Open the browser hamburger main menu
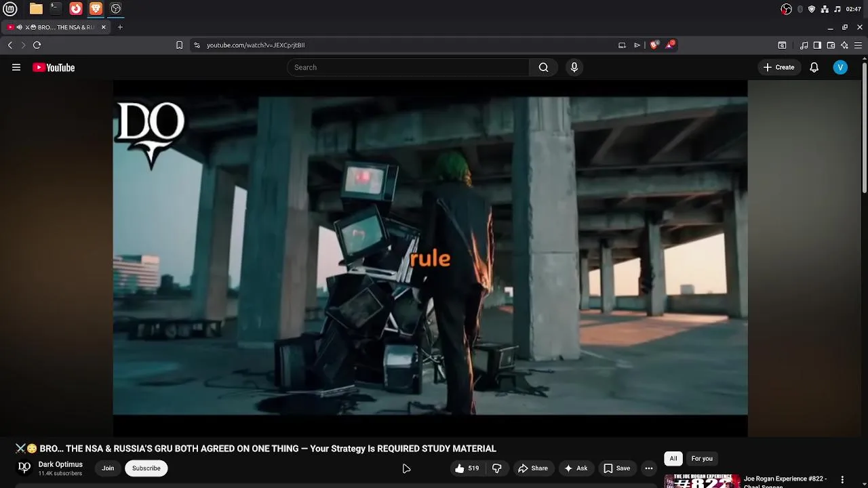 [859, 45]
